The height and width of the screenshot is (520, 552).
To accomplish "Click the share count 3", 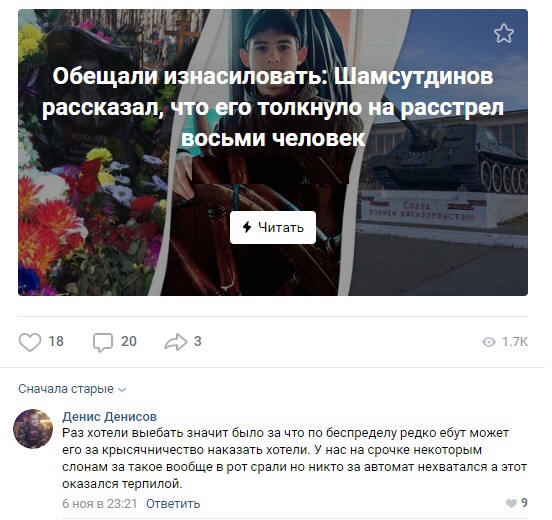I will point(198,342).
